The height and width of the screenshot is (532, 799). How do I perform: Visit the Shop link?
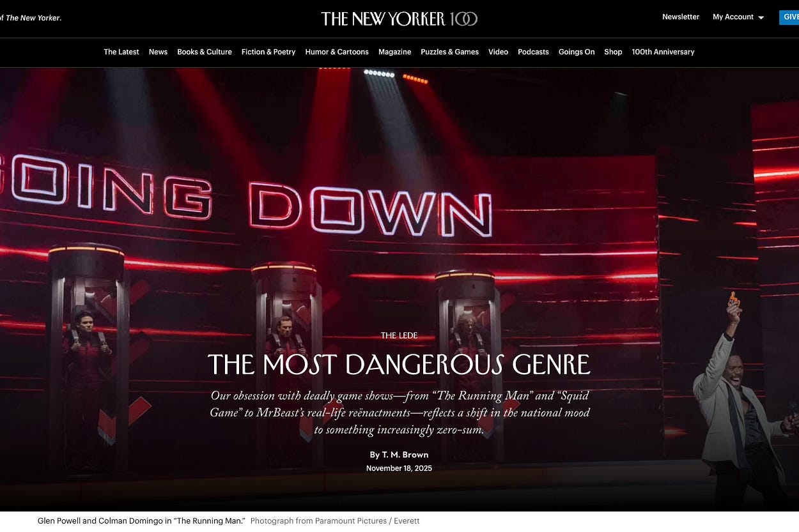coord(613,52)
